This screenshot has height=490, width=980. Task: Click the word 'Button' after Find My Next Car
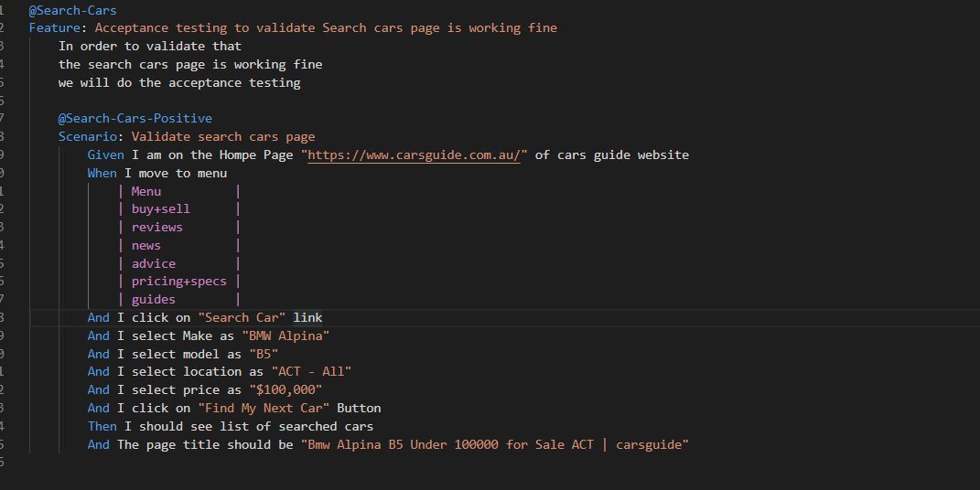pos(359,409)
